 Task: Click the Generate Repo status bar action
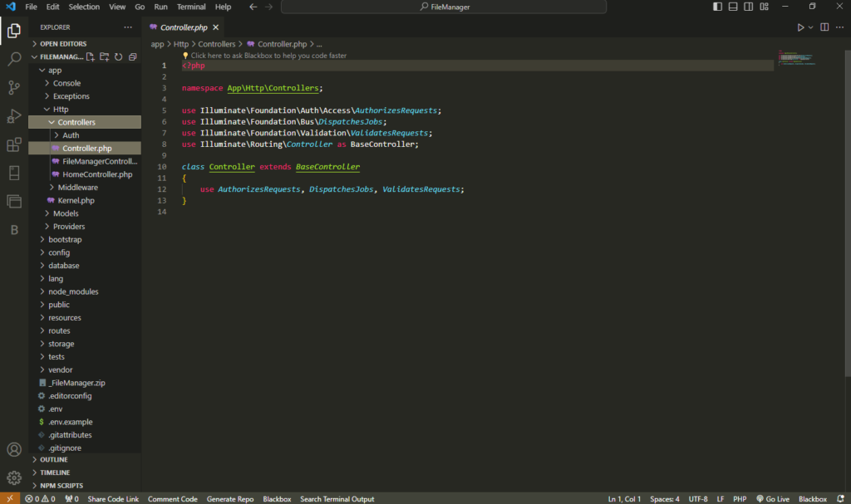point(230,499)
